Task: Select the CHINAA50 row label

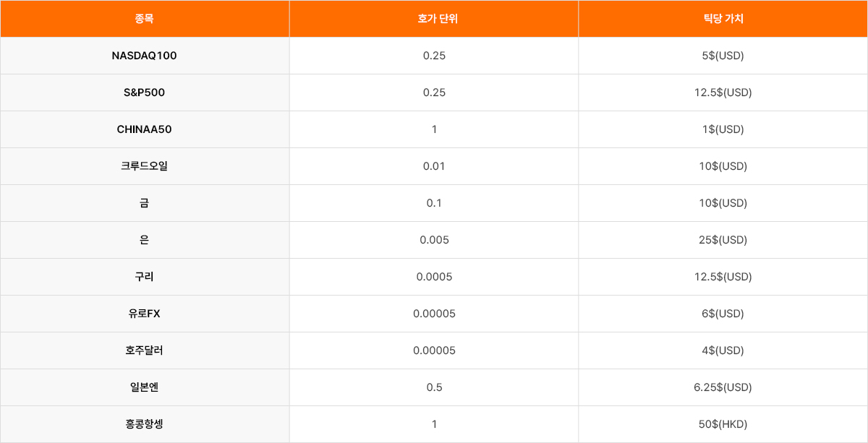Action: click(145, 129)
